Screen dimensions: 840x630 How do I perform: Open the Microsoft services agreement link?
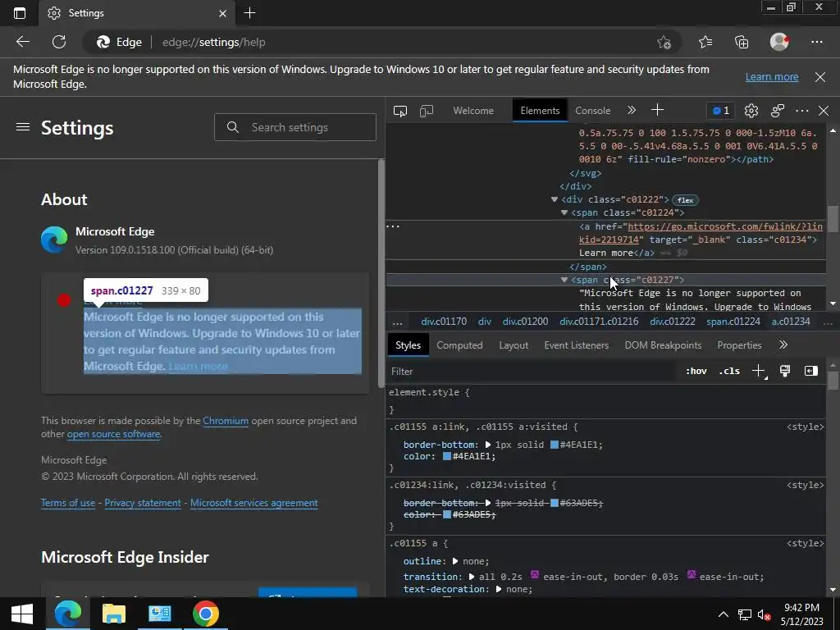(254, 503)
